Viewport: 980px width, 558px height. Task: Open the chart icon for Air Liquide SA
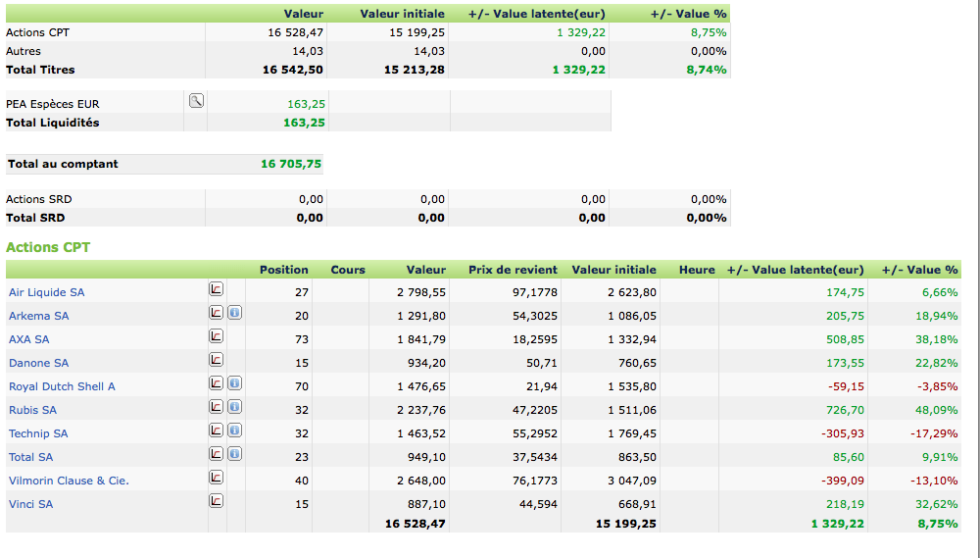pyautogui.click(x=216, y=289)
